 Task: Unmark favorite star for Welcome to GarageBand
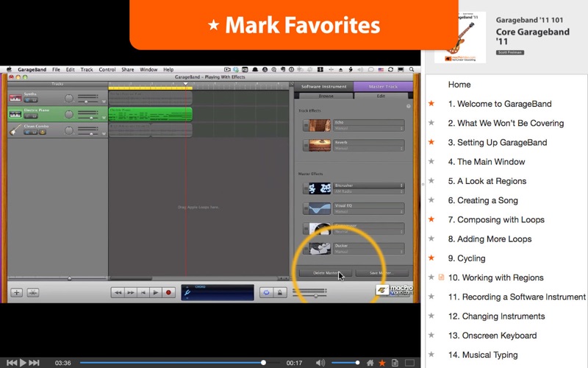(x=431, y=104)
